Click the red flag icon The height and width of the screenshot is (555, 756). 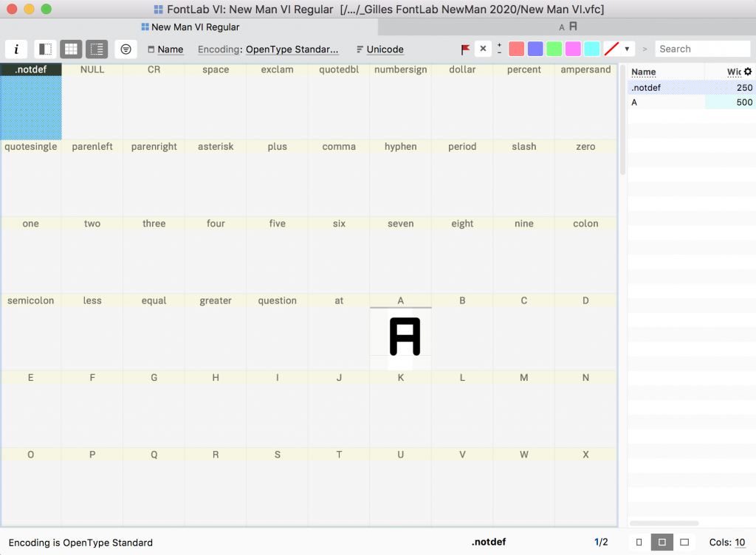click(x=465, y=49)
